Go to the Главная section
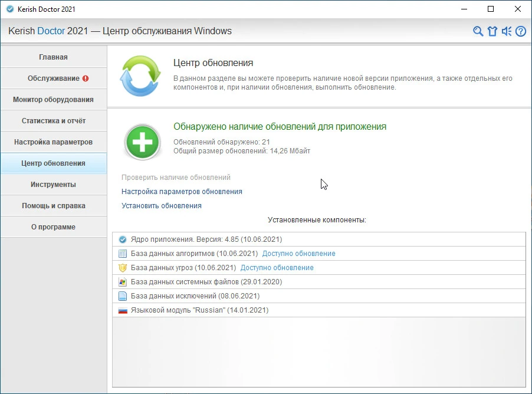The width and height of the screenshot is (532, 394). (x=54, y=57)
